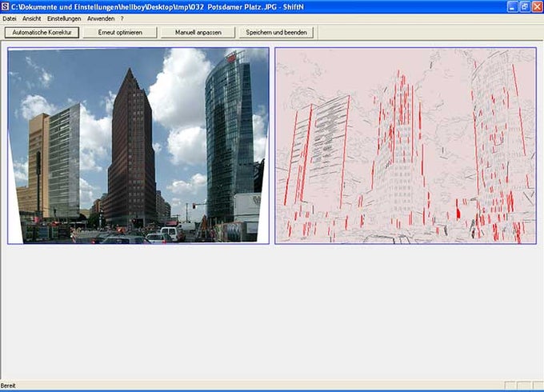Open the Einstellungen menu
Viewport: 544px width, 392px height.
point(64,18)
